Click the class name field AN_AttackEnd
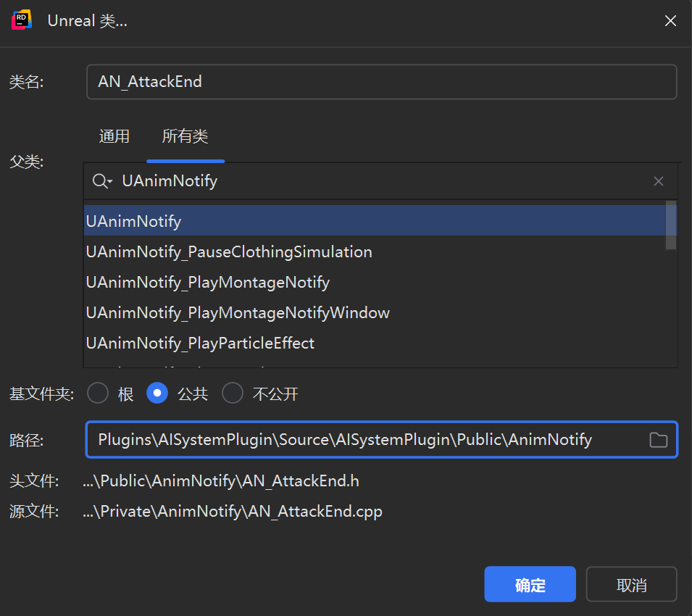The height and width of the screenshot is (616, 692). click(381, 82)
